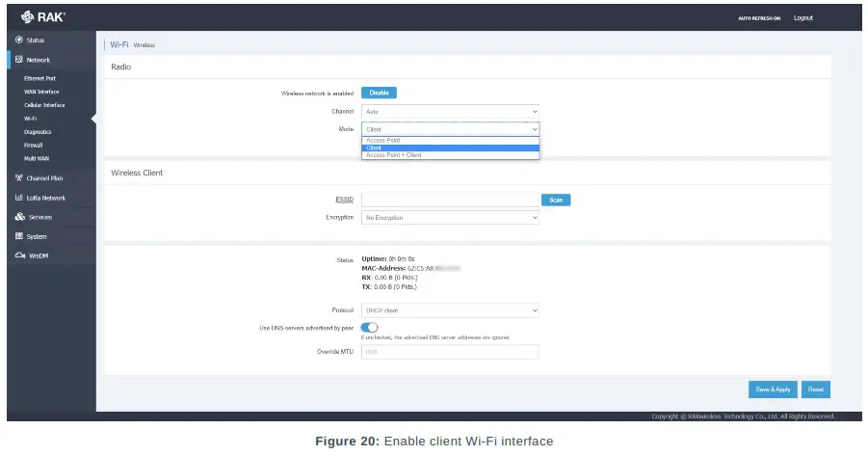Image resolution: width=868 pixels, height=456 pixels.
Task: Open Multi WAN submenu item
Action: [37, 158]
